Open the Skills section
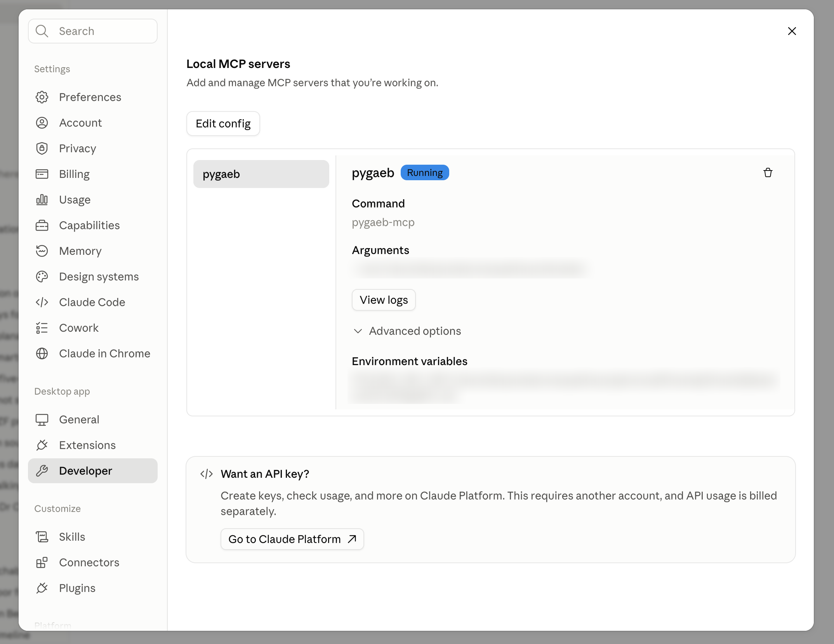This screenshot has width=834, height=644. coord(93,537)
